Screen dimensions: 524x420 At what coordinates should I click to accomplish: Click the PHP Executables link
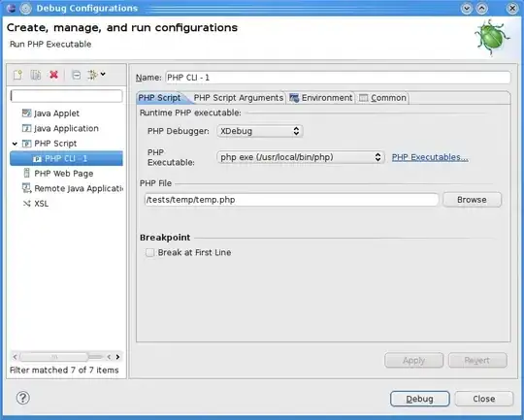click(430, 157)
